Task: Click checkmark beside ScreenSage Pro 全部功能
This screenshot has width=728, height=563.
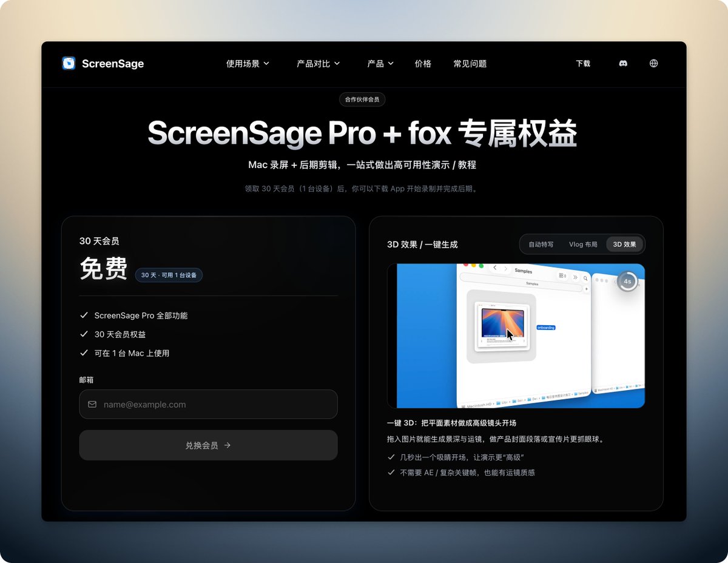Action: click(84, 315)
